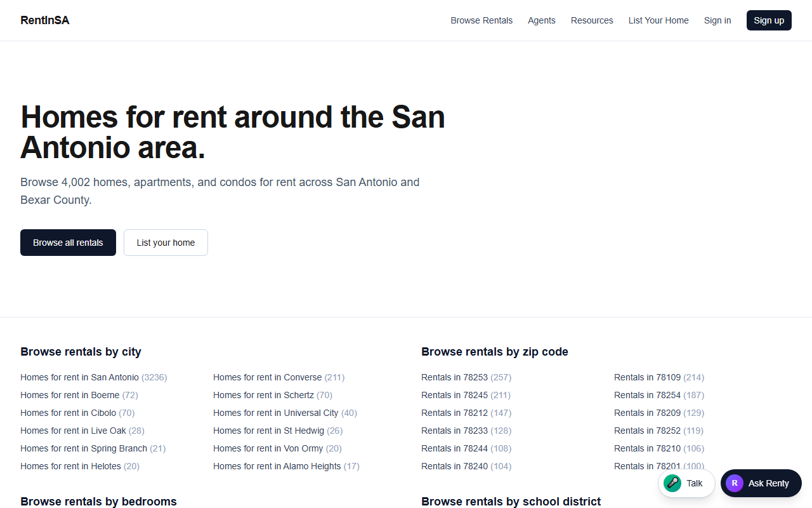The height and width of the screenshot is (508, 812).
Task: Click the microphone icon on Talk button
Action: pos(672,483)
